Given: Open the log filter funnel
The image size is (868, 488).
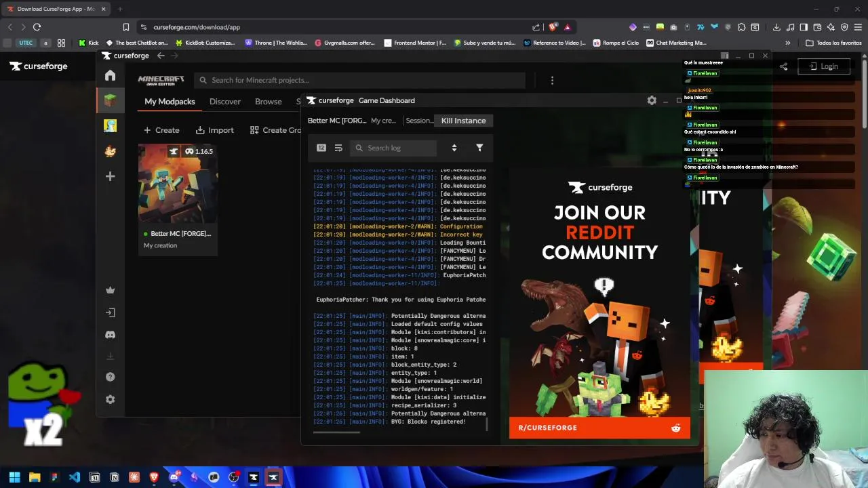Looking at the screenshot, I should (x=479, y=148).
